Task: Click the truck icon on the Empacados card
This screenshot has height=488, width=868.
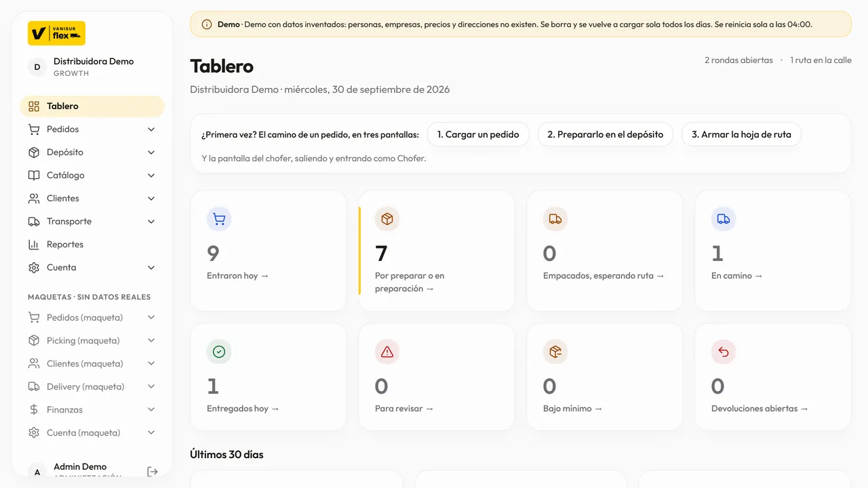Action: (555, 219)
